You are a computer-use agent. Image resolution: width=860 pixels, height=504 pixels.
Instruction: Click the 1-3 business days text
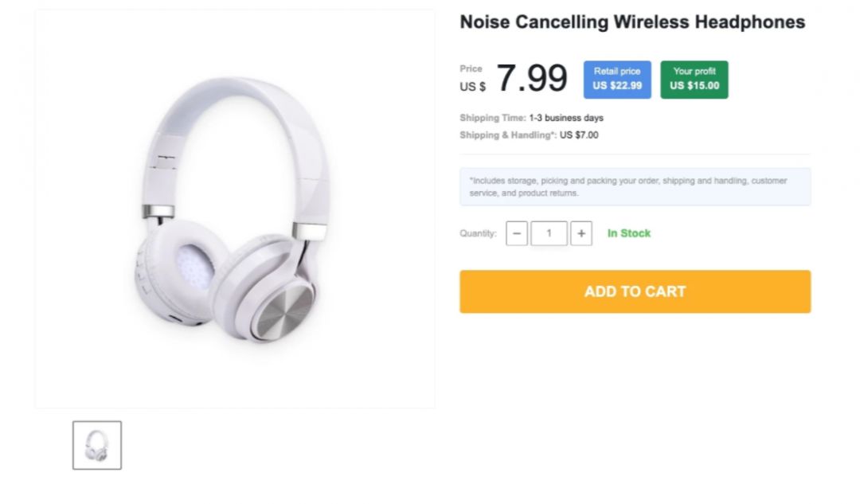tap(566, 118)
